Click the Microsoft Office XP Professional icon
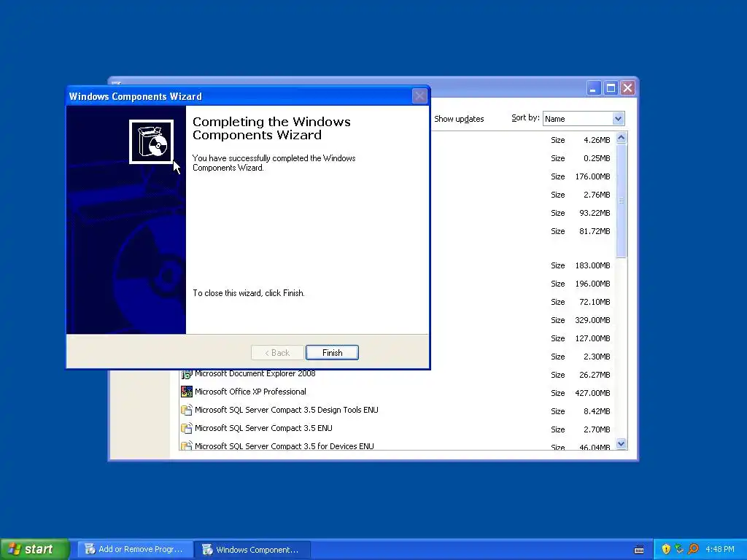 [x=186, y=392]
